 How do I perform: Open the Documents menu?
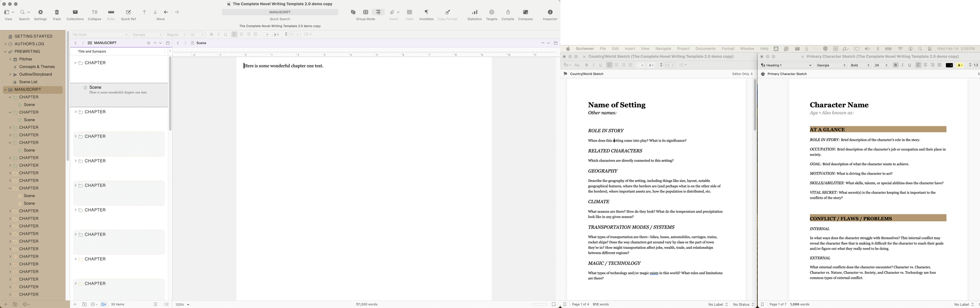[x=706, y=49]
